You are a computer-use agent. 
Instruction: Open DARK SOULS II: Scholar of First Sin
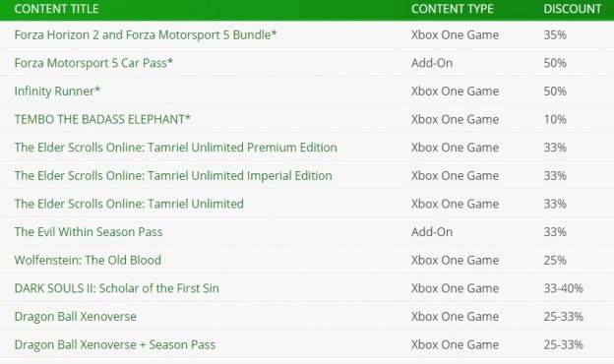[x=117, y=288]
